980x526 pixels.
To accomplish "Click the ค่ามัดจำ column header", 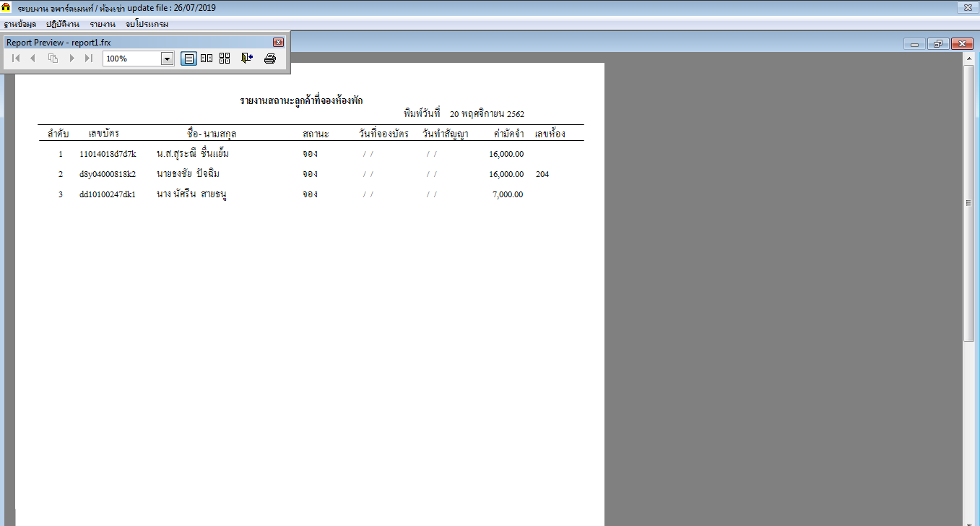I will (508, 134).
